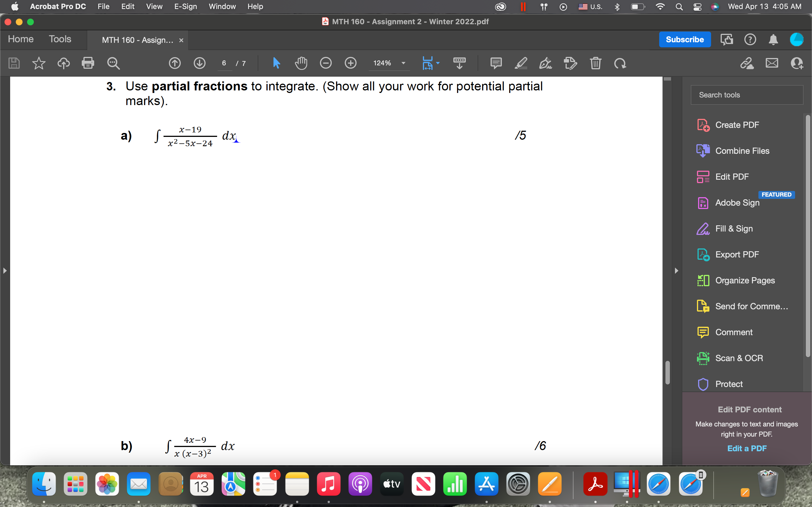Select the Highlight text tool
This screenshot has width=812, height=507.
click(521, 63)
